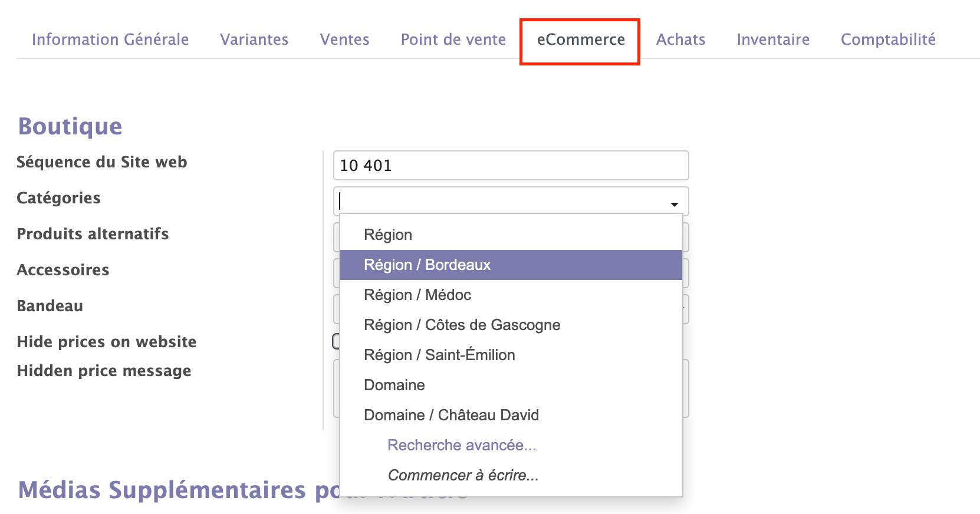Go to the Comptabilité tab
Screen dimensions: 980x514
(887, 39)
